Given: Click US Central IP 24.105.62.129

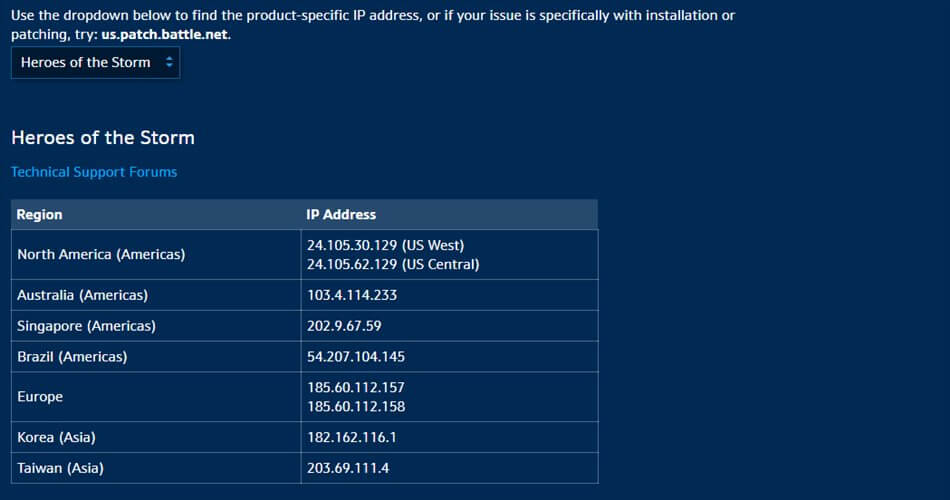Looking at the screenshot, I should click(393, 265).
